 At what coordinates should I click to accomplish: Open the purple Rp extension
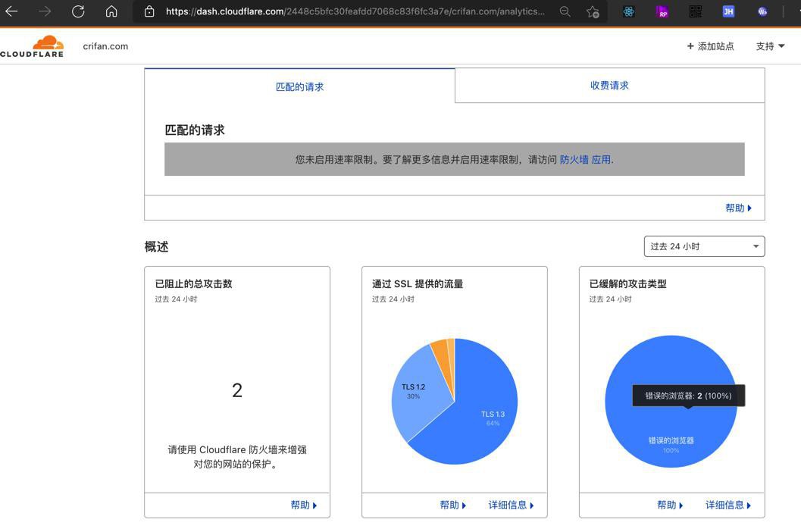coord(662,11)
